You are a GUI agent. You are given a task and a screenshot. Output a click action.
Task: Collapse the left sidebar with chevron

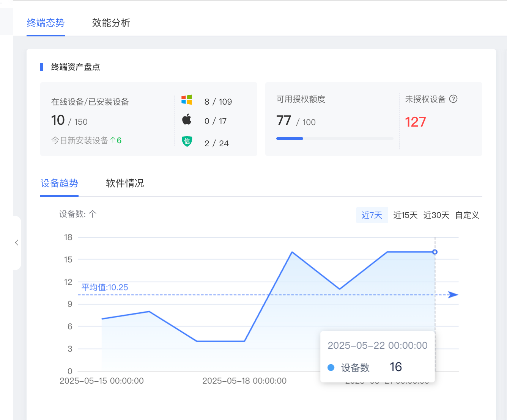tap(17, 243)
